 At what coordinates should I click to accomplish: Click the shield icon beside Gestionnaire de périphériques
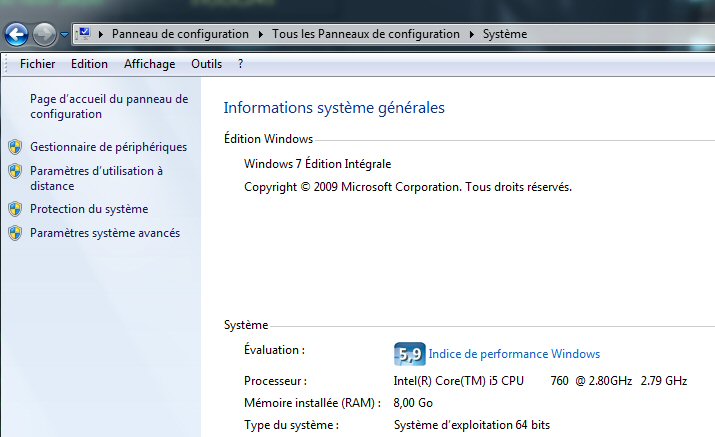pyautogui.click(x=15, y=147)
